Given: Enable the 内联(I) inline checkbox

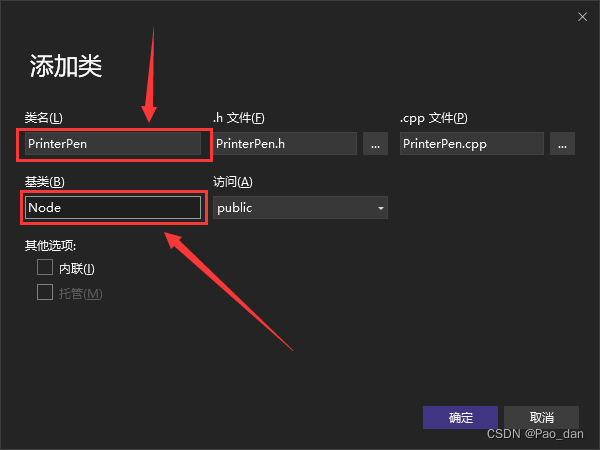Looking at the screenshot, I should (x=45, y=267).
